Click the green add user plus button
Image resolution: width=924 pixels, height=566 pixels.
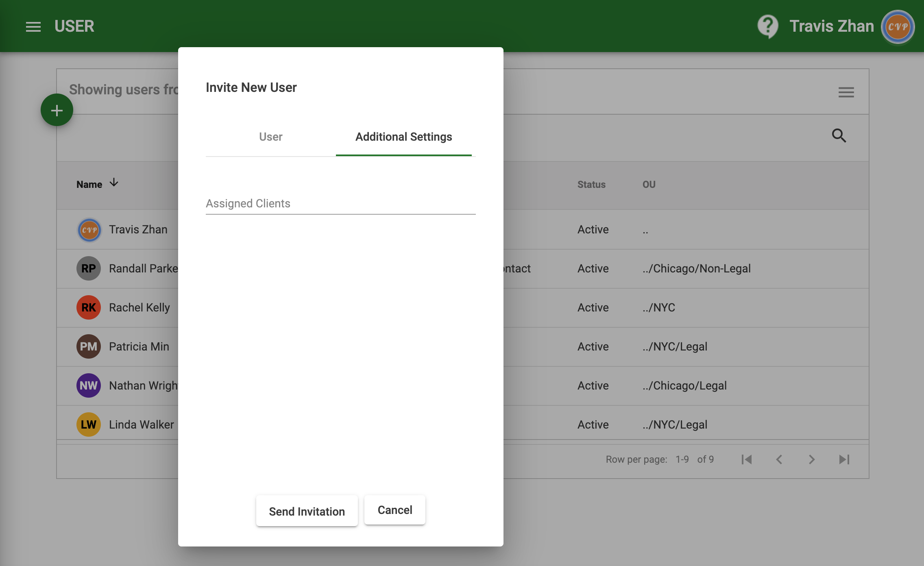point(57,110)
